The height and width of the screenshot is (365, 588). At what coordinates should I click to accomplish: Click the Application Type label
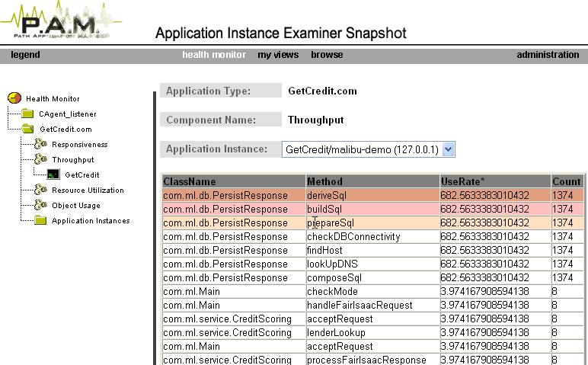[221, 91]
